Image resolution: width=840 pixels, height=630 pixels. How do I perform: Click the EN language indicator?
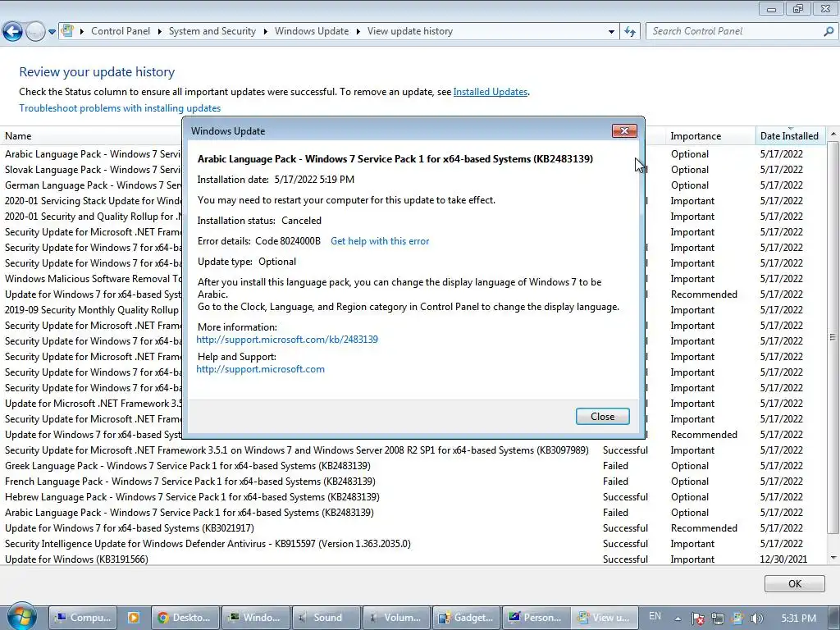click(655, 616)
